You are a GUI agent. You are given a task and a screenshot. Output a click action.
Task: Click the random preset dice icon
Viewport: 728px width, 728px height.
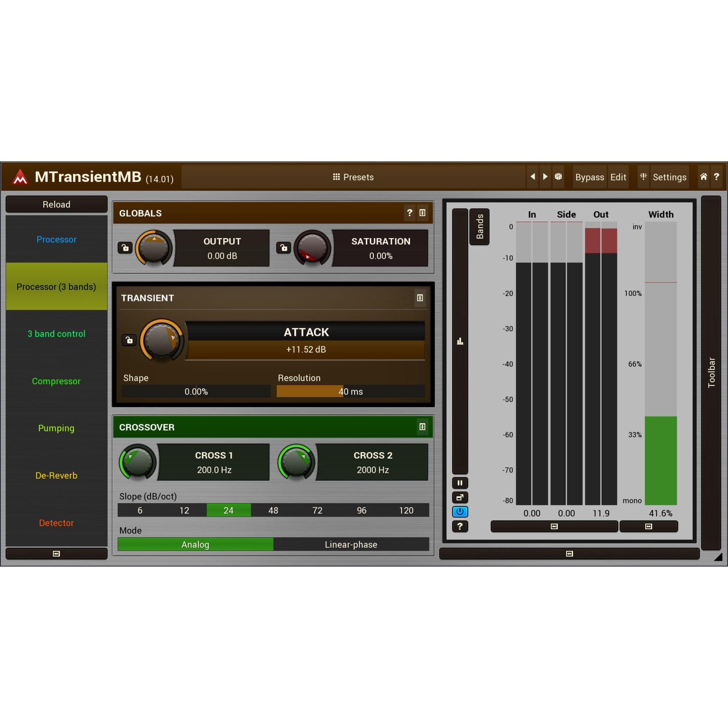(x=558, y=176)
